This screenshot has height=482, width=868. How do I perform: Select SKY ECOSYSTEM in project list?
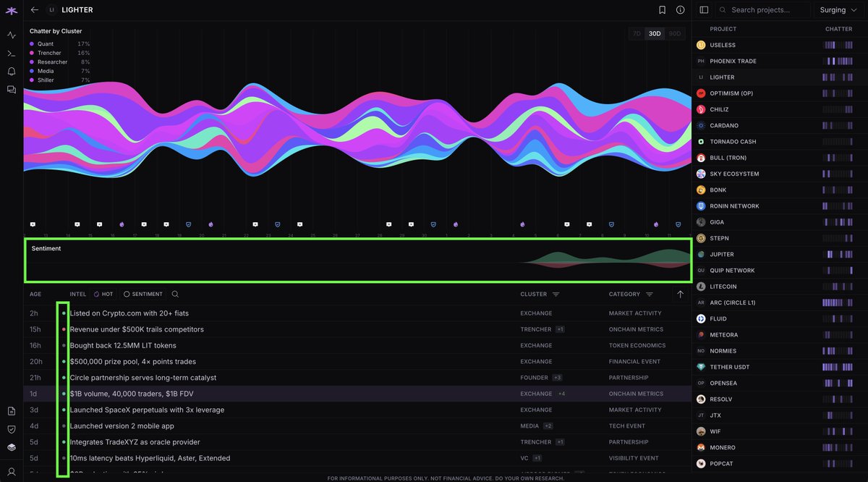pos(780,174)
